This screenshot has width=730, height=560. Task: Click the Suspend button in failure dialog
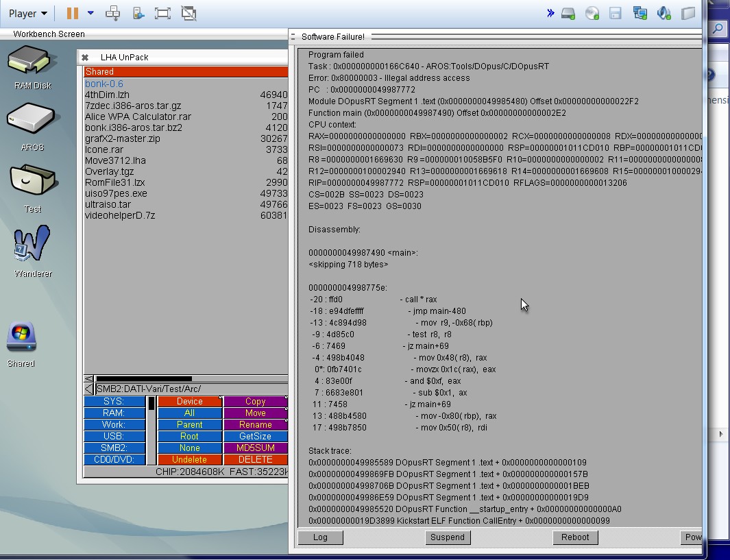pos(447,537)
